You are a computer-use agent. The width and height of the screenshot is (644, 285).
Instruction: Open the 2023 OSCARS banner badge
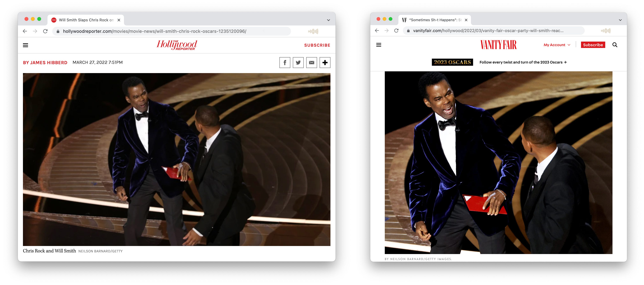(x=452, y=62)
